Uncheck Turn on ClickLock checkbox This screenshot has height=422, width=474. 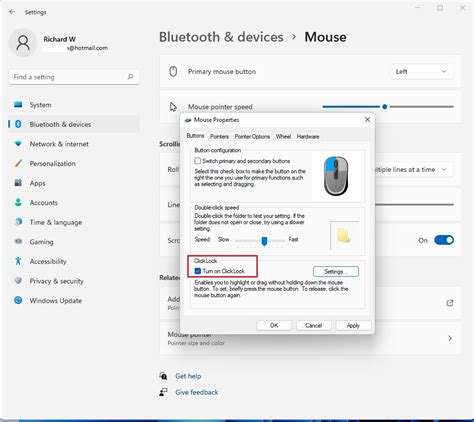tap(198, 271)
